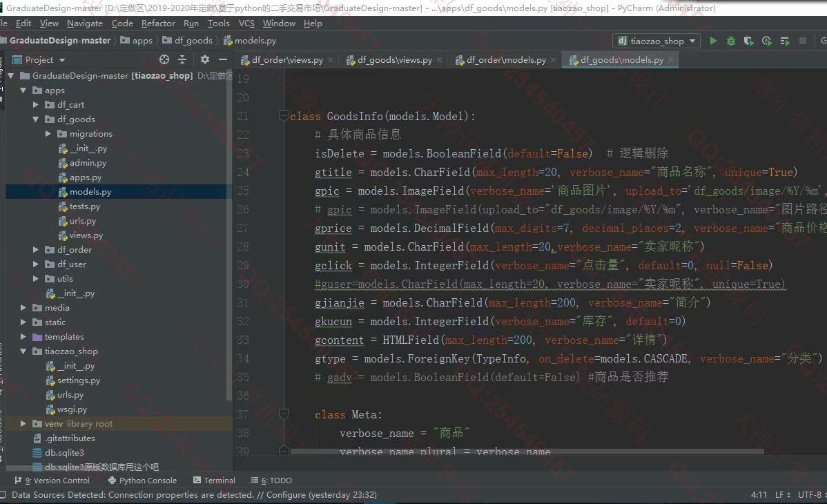Start debugging with the bug icon

pyautogui.click(x=731, y=41)
